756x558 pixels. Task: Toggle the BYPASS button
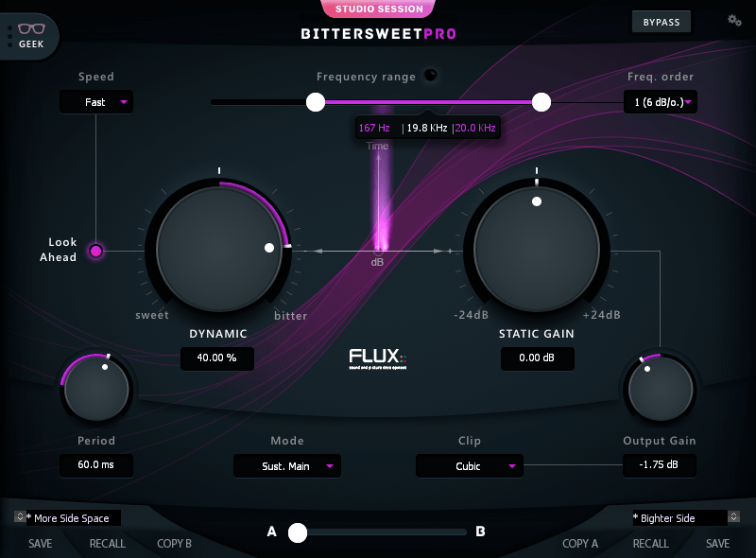pos(661,22)
